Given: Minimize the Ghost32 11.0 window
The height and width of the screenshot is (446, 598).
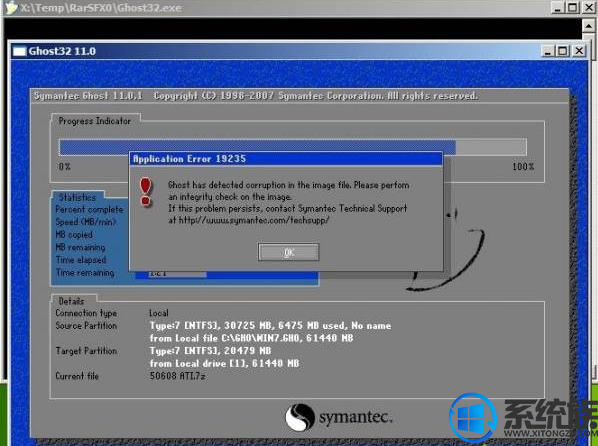Looking at the screenshot, I should coord(548,51).
